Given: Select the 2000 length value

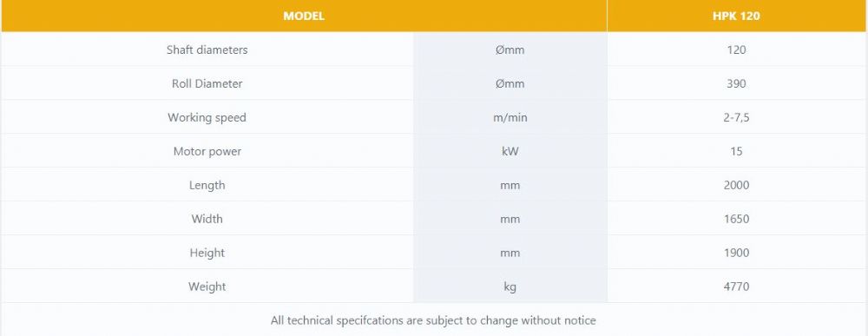Looking at the screenshot, I should (736, 185).
